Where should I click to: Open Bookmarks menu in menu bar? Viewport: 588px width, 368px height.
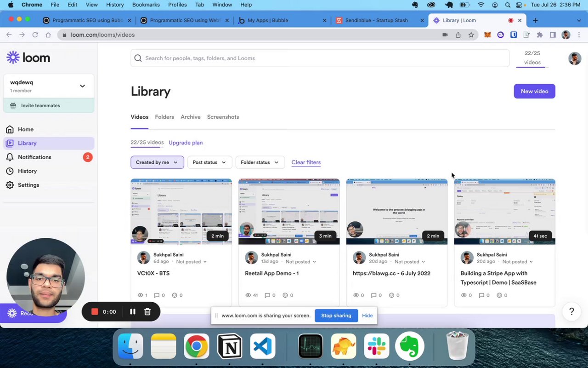(146, 5)
